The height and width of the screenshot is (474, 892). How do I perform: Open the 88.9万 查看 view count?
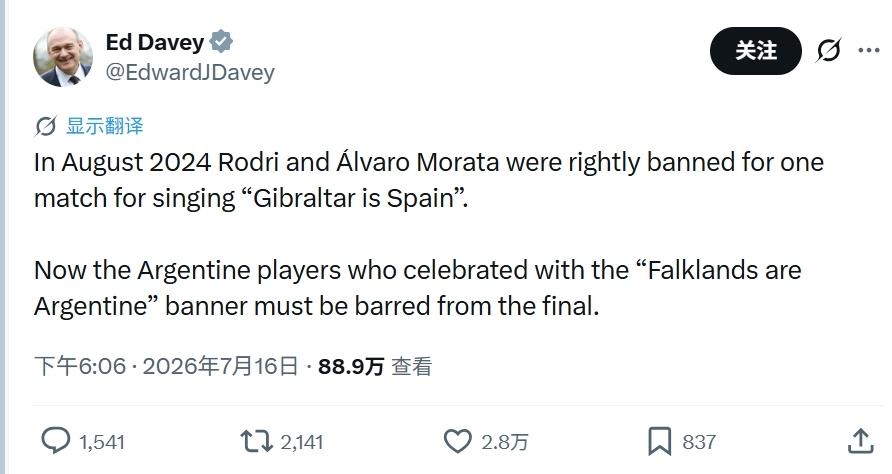pyautogui.click(x=375, y=366)
